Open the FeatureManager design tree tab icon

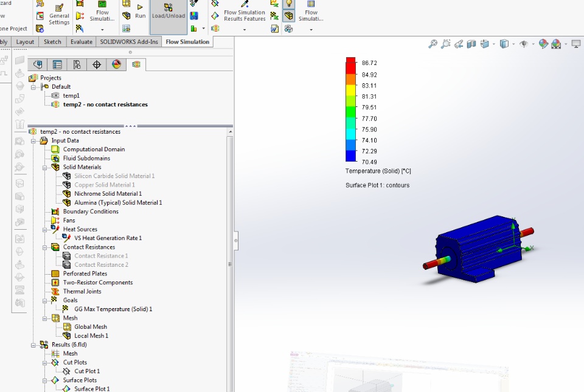[x=38, y=64]
